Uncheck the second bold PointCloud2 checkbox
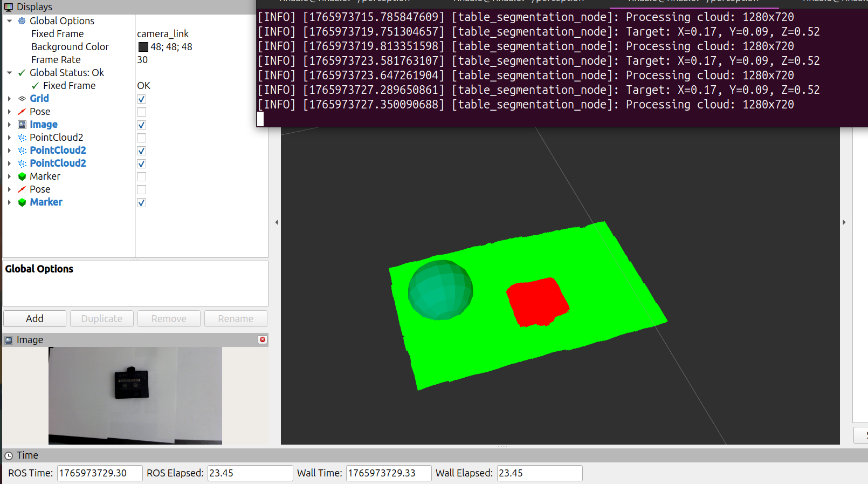Viewport: 868px width, 484px height. click(141, 163)
